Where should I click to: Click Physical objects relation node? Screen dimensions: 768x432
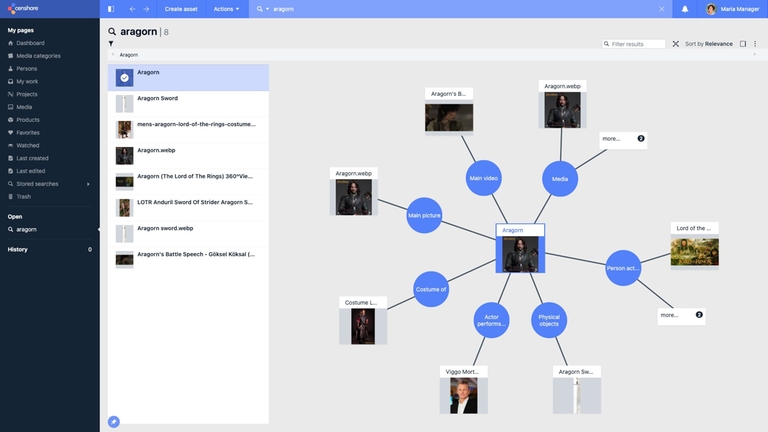point(549,320)
